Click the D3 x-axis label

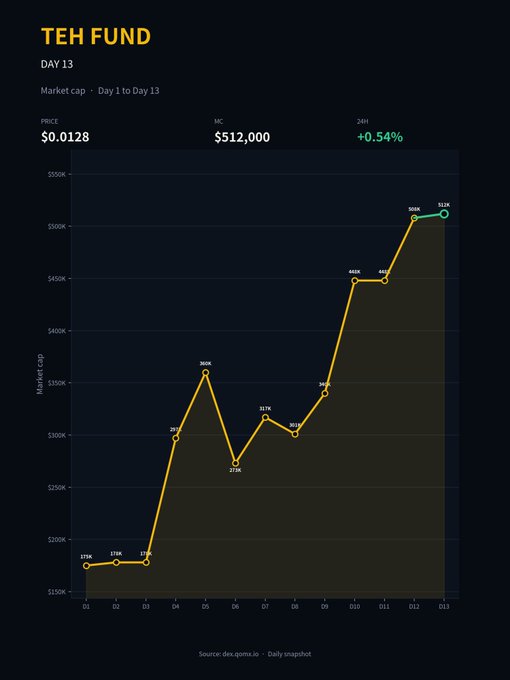tap(146, 607)
